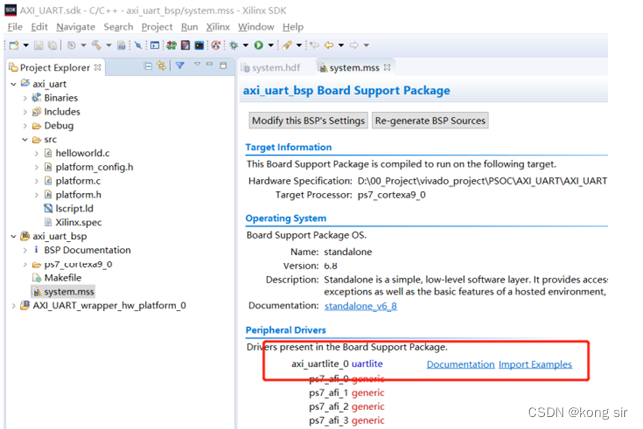Viewport: 643px width, 429px height.
Task: Click the uartlite Import Examples link
Action: point(535,364)
